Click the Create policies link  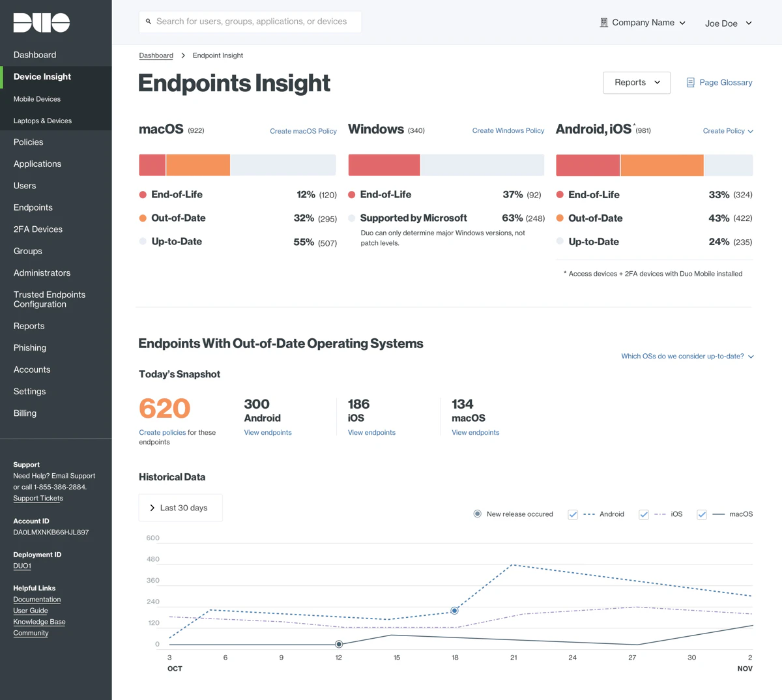tap(162, 433)
